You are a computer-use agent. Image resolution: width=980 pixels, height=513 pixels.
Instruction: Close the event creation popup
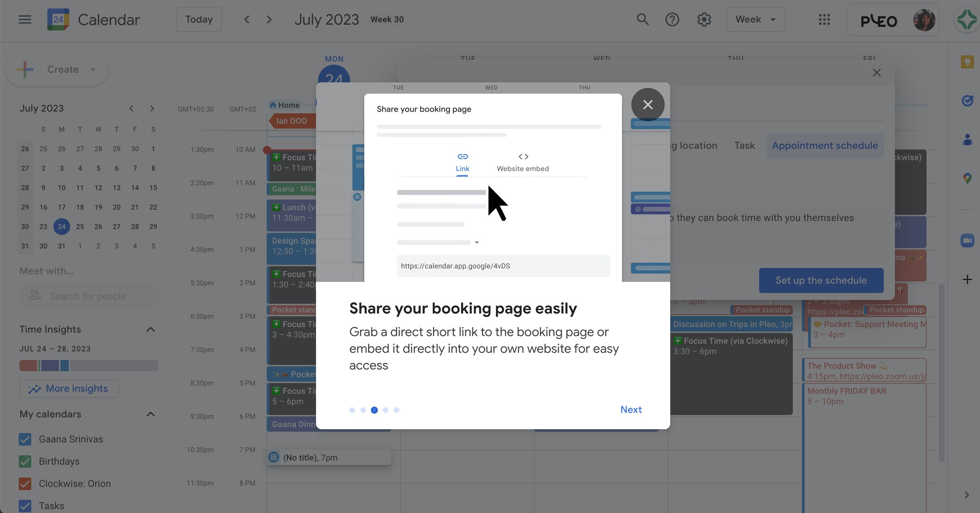(x=877, y=73)
